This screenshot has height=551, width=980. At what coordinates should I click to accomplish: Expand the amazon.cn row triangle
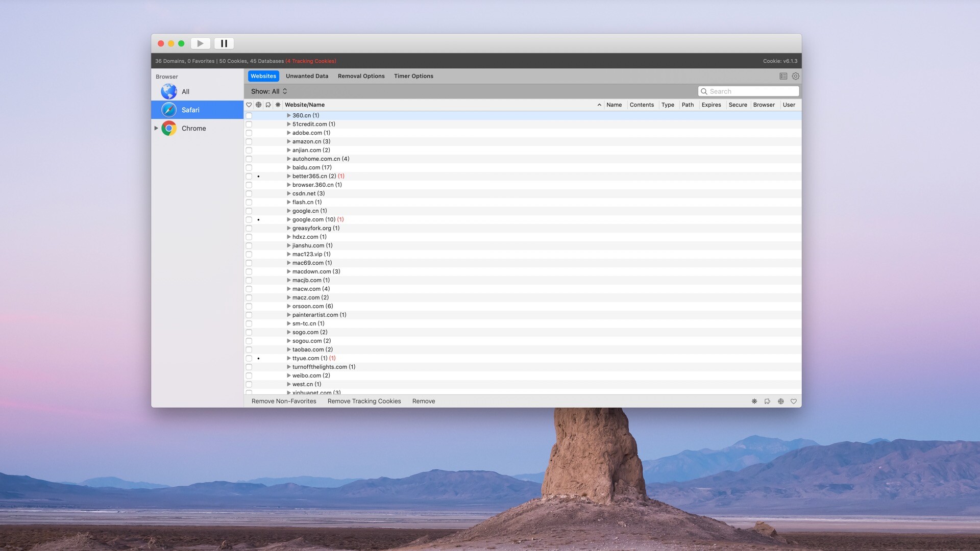pyautogui.click(x=288, y=141)
